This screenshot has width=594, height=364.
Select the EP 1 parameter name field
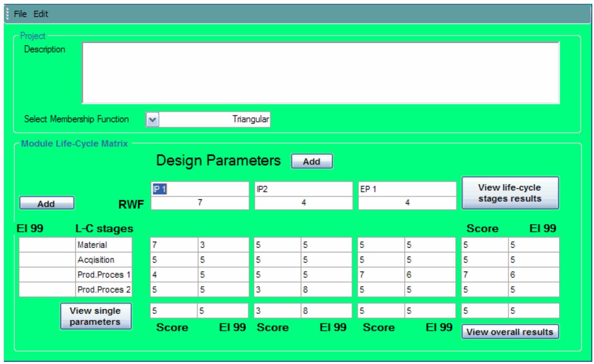pos(407,189)
